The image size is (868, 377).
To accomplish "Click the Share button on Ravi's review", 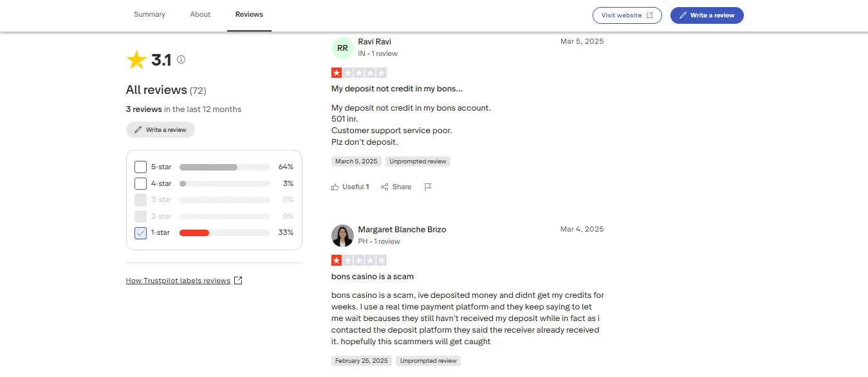I will (x=396, y=187).
